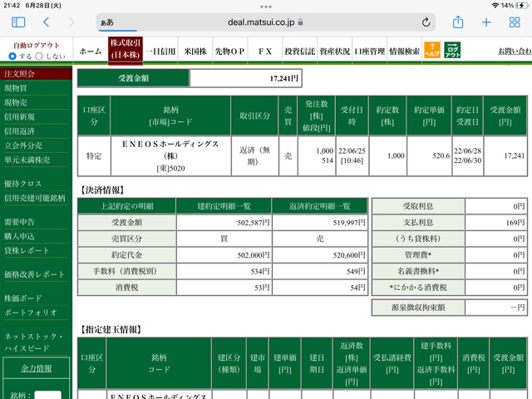Image resolution: width=532 pixels, height=399 pixels.
Task: Tap the browser forward arrow
Action: (x=71, y=22)
